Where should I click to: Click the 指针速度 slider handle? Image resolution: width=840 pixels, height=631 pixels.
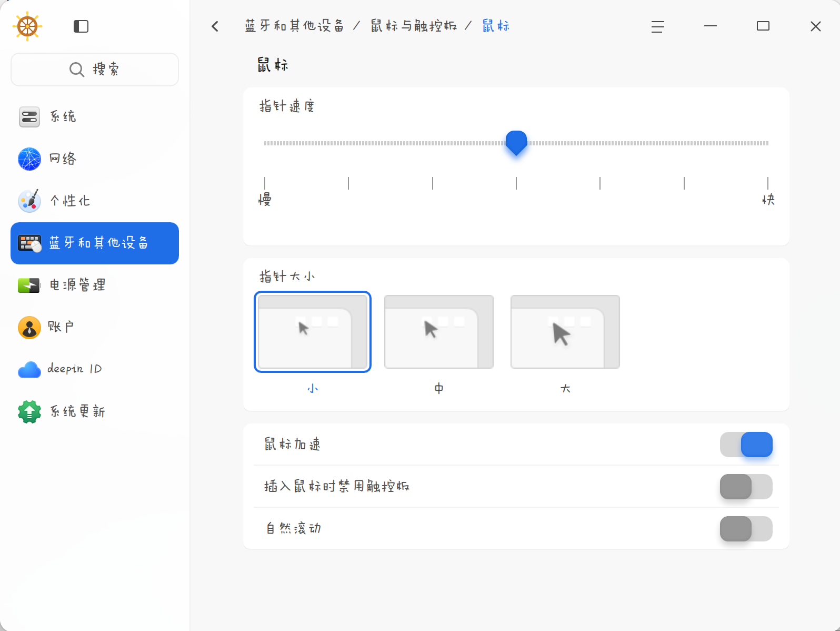coord(516,143)
